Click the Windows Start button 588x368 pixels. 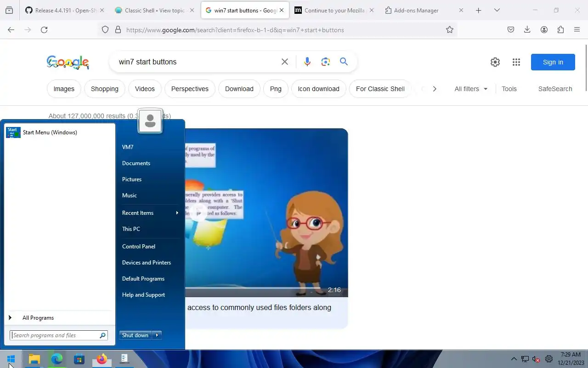point(11,359)
